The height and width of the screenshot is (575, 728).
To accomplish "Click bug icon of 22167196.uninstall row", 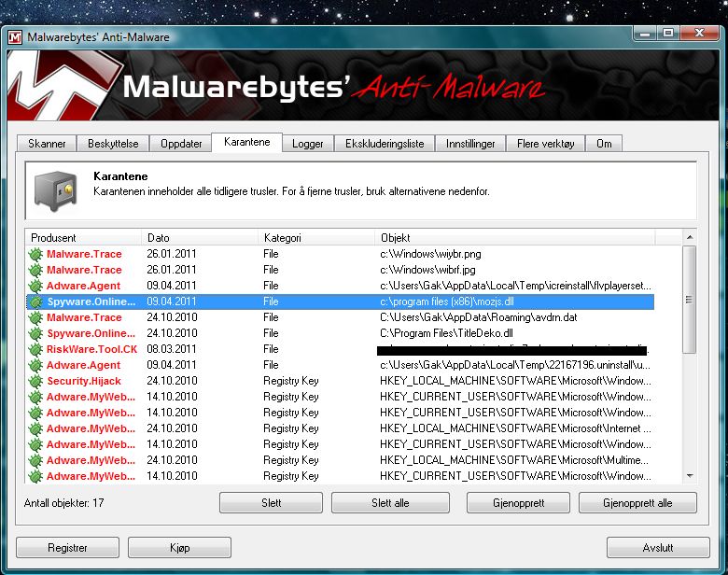I will (x=35, y=365).
